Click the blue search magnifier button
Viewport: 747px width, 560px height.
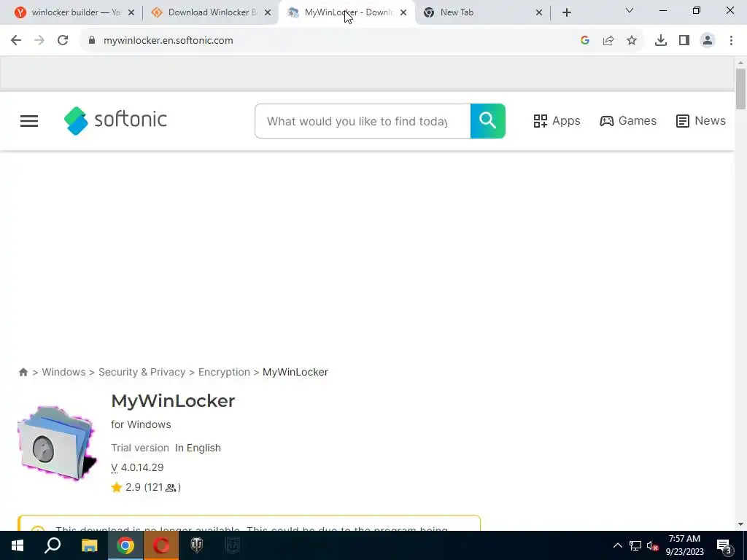coord(488,121)
